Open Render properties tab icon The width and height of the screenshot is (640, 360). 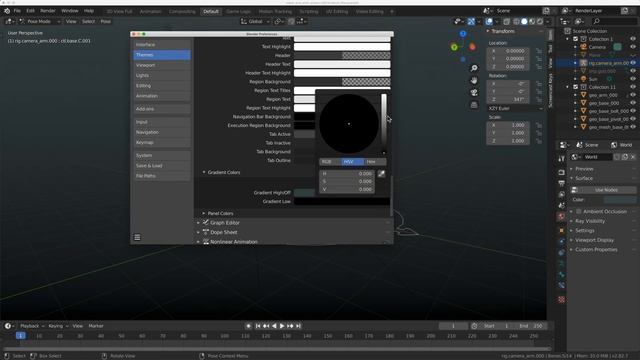(562, 172)
